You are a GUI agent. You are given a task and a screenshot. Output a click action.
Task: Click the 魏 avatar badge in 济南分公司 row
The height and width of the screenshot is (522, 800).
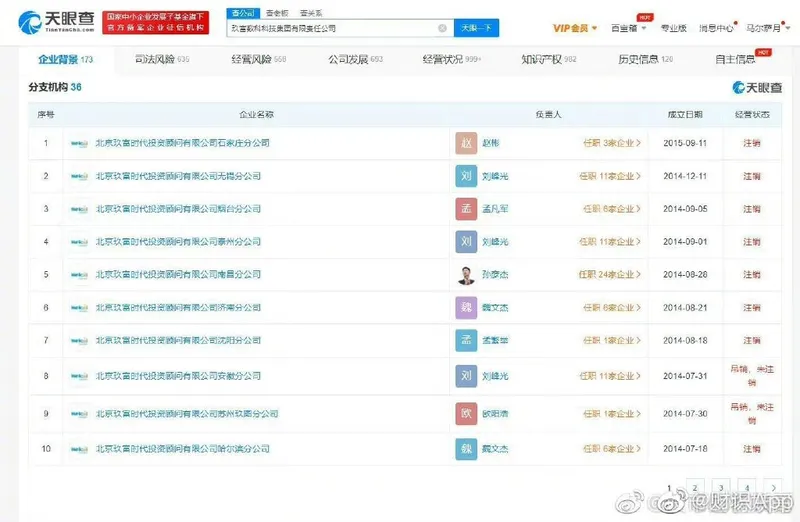(x=466, y=307)
